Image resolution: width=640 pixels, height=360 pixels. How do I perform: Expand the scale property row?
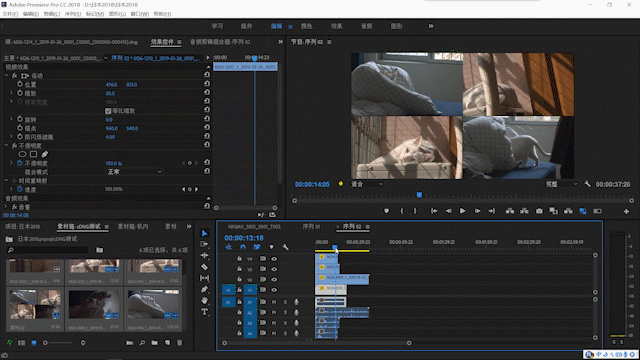[x=11, y=93]
